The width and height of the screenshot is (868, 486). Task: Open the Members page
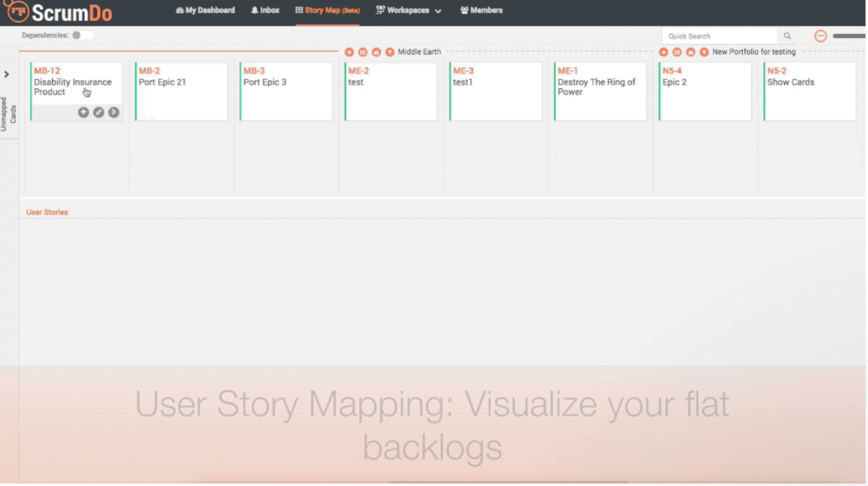pyautogui.click(x=482, y=11)
